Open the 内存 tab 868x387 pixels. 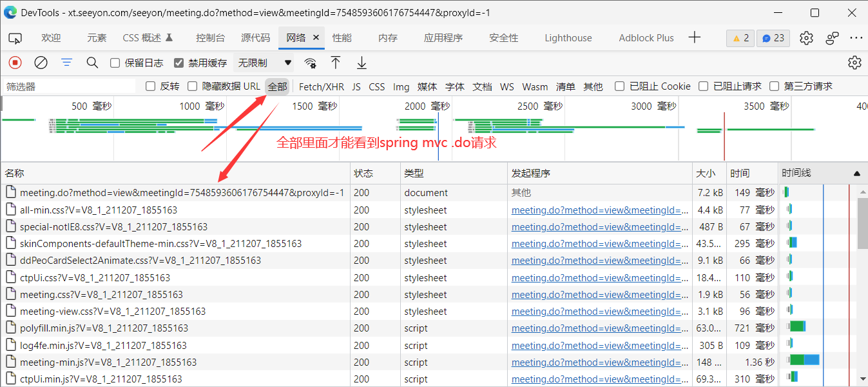pos(388,38)
